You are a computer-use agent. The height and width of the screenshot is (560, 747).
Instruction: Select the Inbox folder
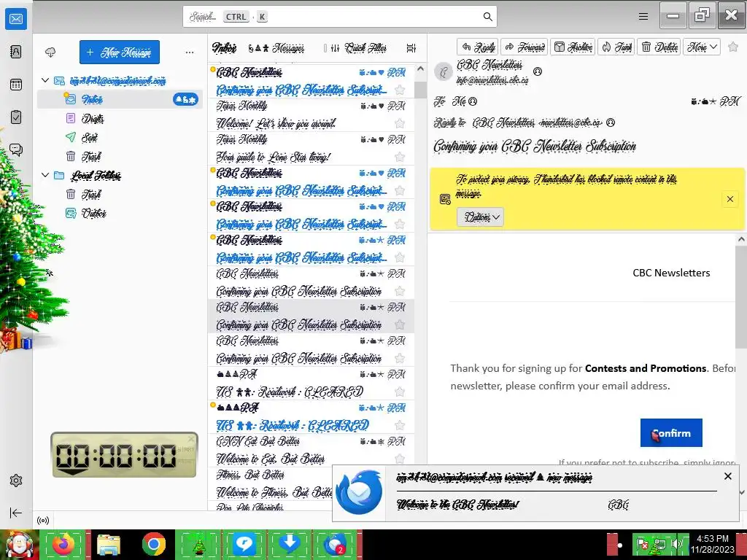tap(120, 99)
